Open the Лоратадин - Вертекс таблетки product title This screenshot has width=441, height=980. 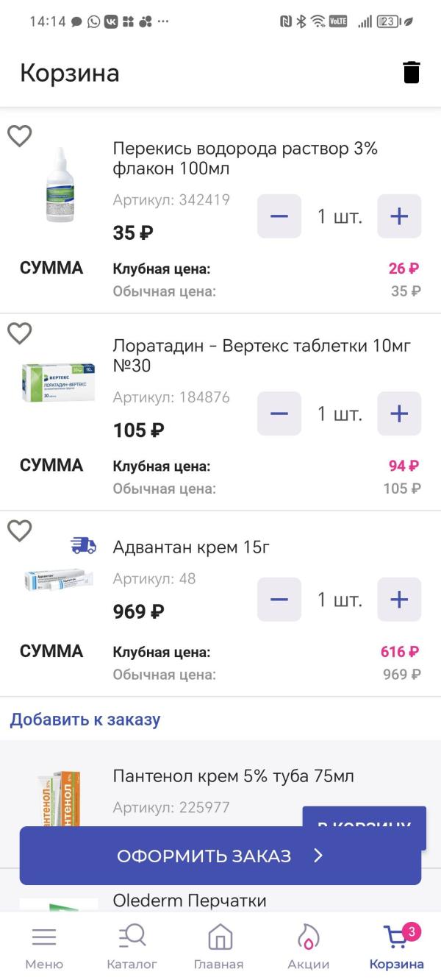click(262, 355)
